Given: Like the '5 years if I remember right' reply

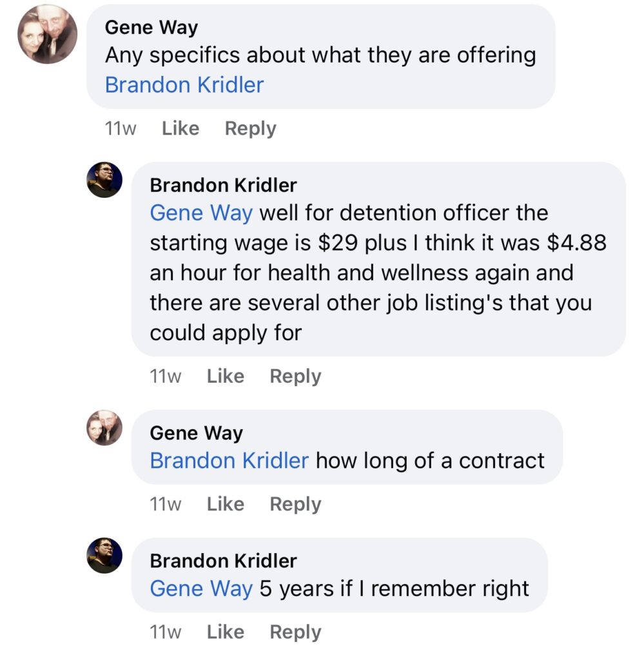Looking at the screenshot, I should pyautogui.click(x=225, y=632).
